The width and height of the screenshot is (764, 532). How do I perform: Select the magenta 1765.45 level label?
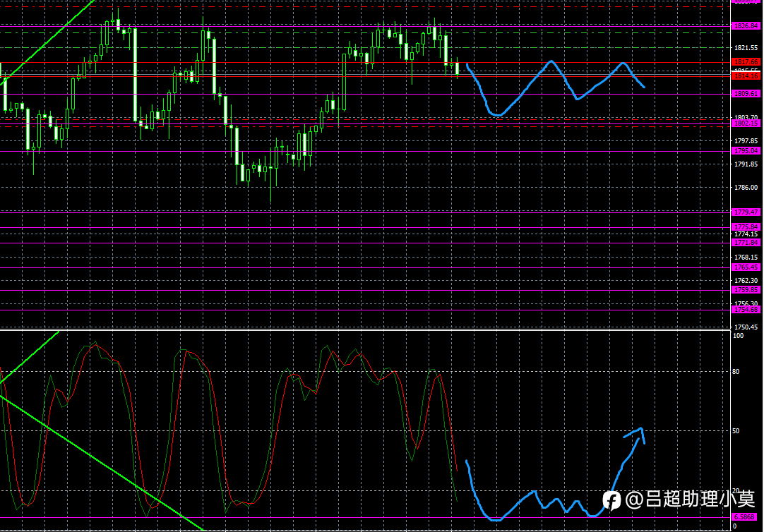click(746, 267)
